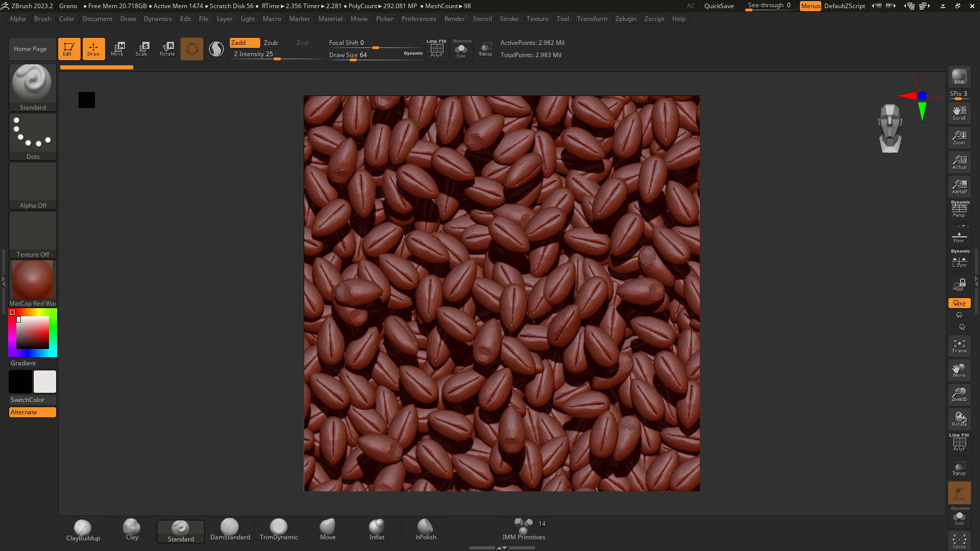The image size is (980, 551).
Task: Activate the Scale transform tool
Action: tap(142, 49)
